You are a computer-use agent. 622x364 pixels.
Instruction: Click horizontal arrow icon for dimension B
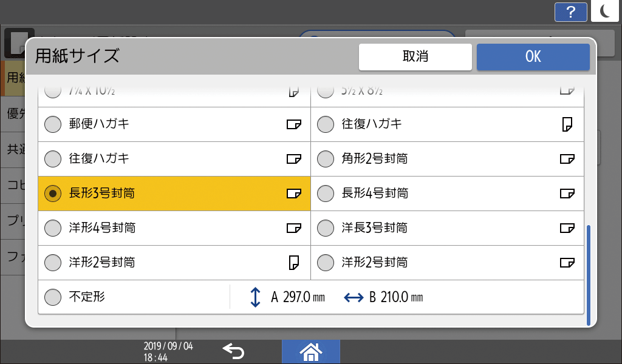[x=354, y=298]
